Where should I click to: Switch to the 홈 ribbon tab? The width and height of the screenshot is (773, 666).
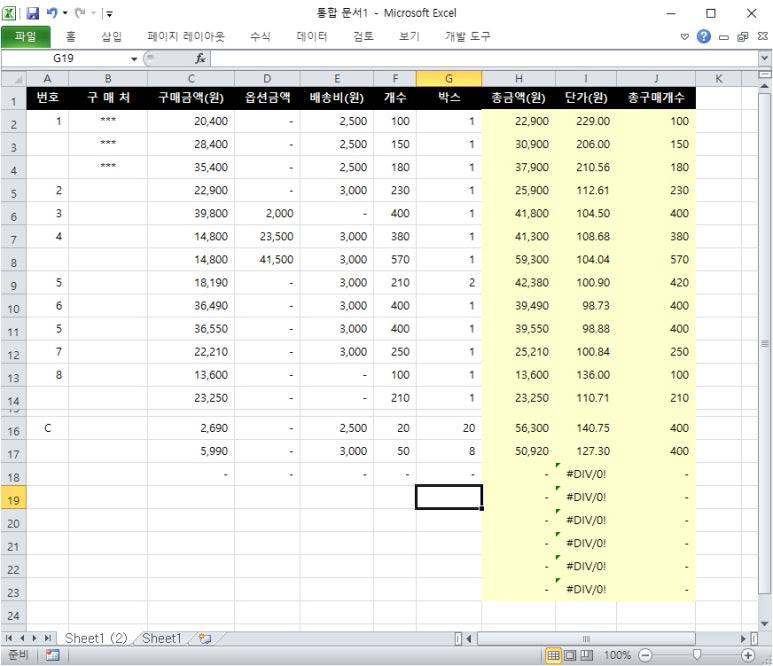pyautogui.click(x=70, y=36)
